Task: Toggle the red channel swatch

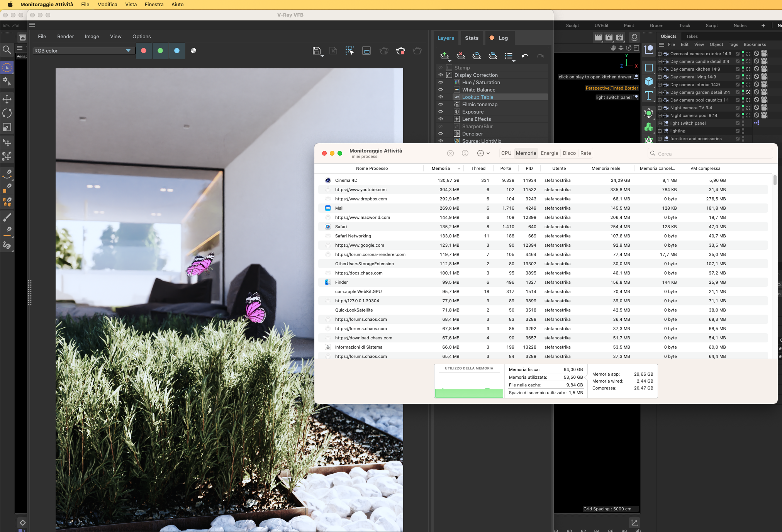Action: point(144,51)
